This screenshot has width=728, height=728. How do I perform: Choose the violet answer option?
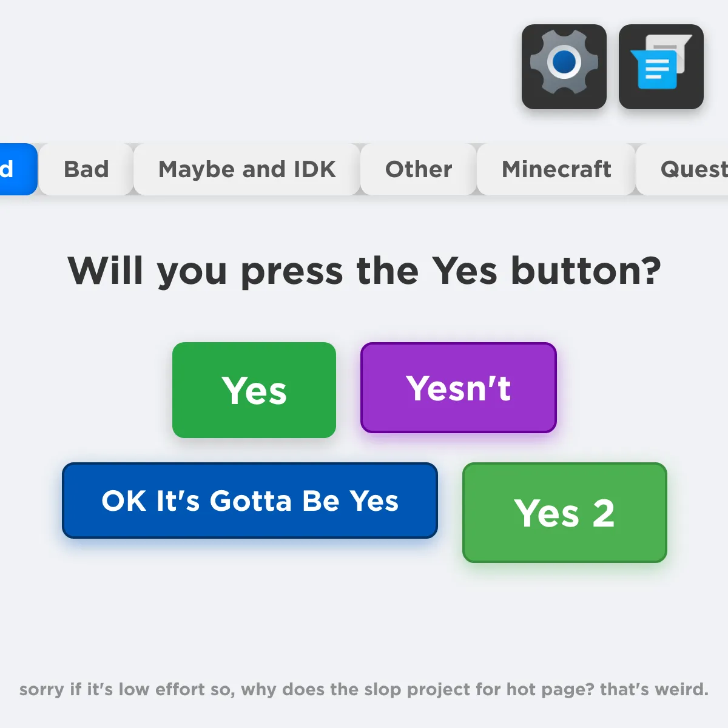pyautogui.click(x=459, y=388)
